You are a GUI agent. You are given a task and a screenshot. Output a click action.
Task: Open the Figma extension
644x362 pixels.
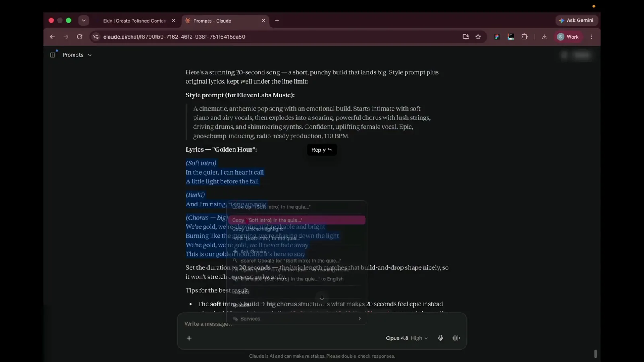tap(497, 37)
